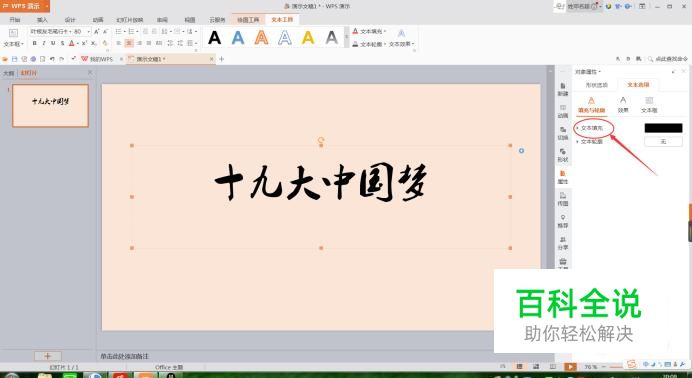
Task: Click the text box insert icon
Action: coord(13,33)
